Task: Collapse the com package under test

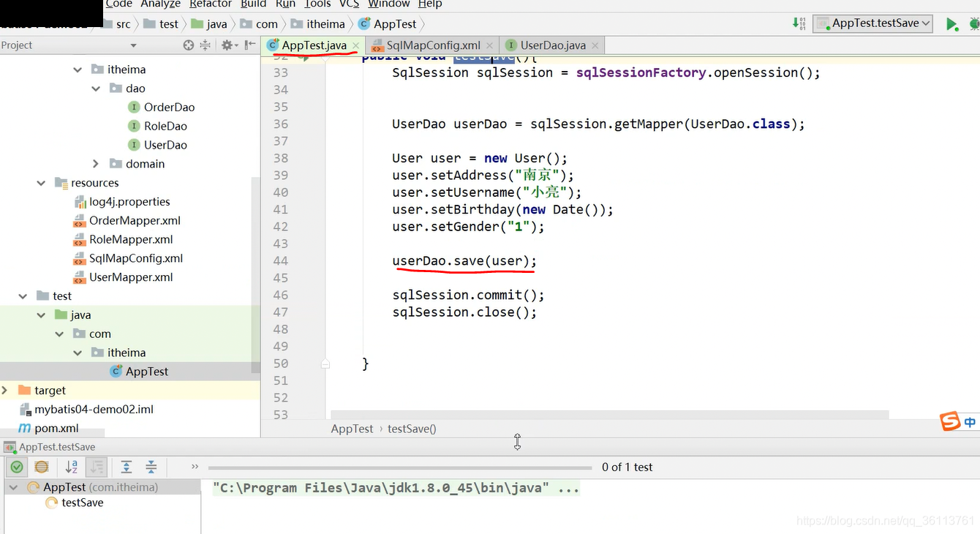Action: (59, 334)
